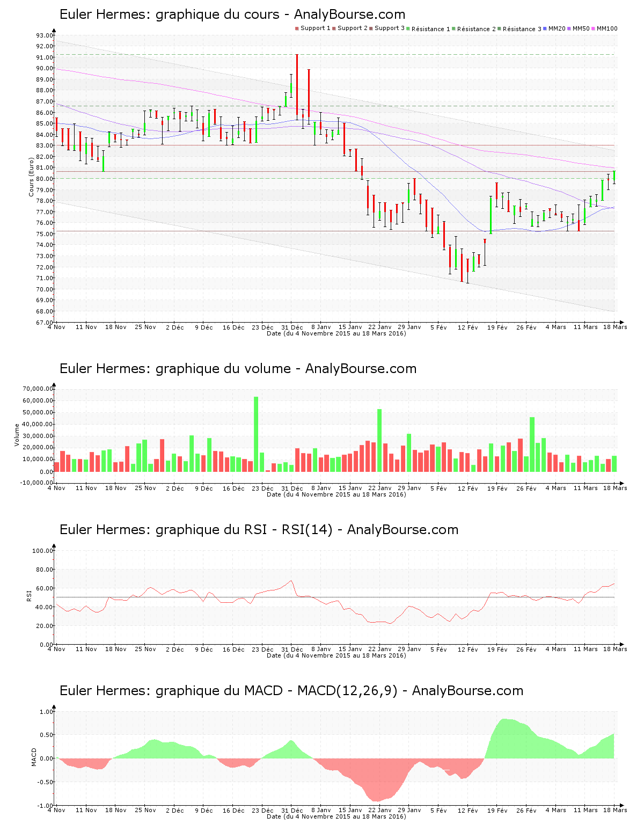Screen dimensions: 644x832
Task: Click the 'MACD' vertical axis label
Action: pyautogui.click(x=34, y=757)
